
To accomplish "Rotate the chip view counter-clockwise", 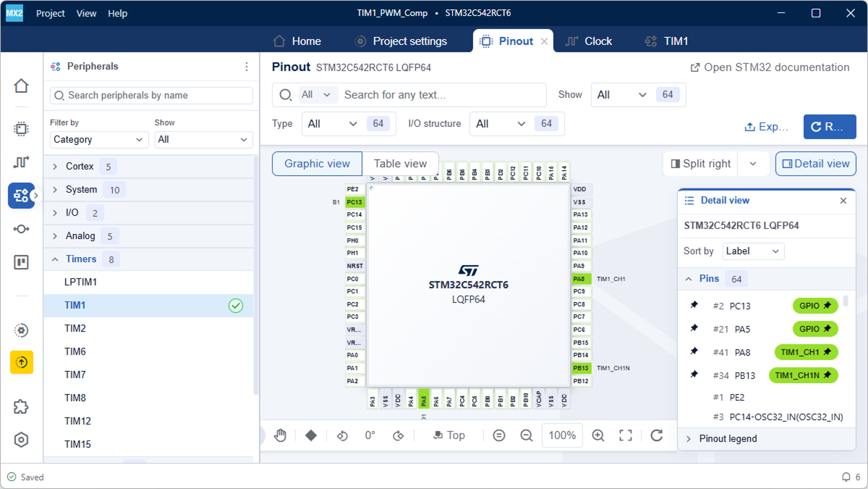I will 342,435.
